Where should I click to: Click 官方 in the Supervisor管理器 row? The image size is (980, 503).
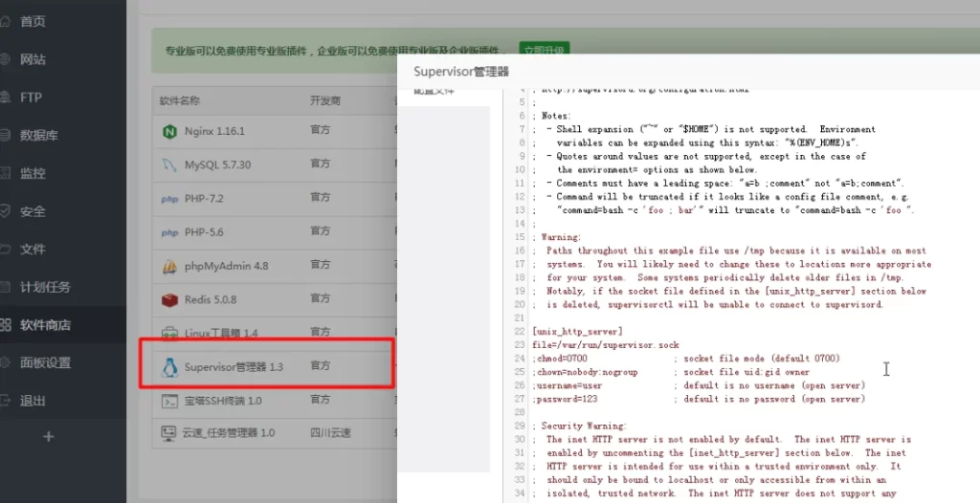(x=320, y=366)
